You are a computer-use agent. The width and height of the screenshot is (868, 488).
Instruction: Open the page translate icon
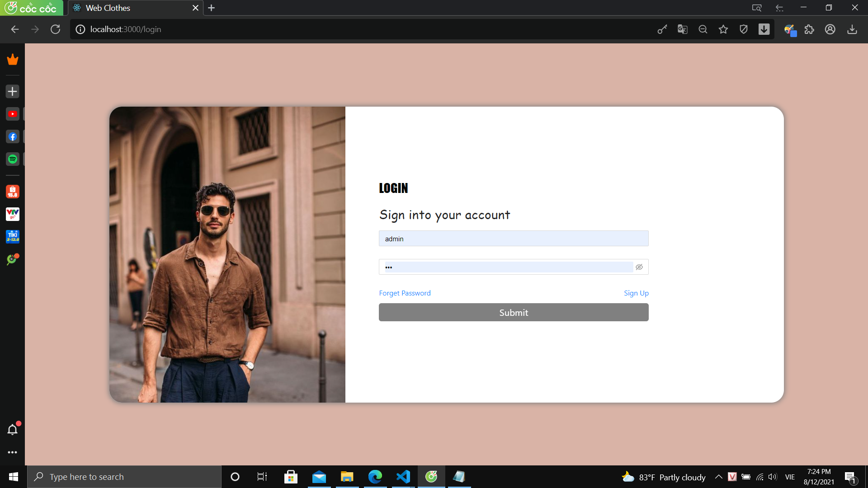pos(683,29)
